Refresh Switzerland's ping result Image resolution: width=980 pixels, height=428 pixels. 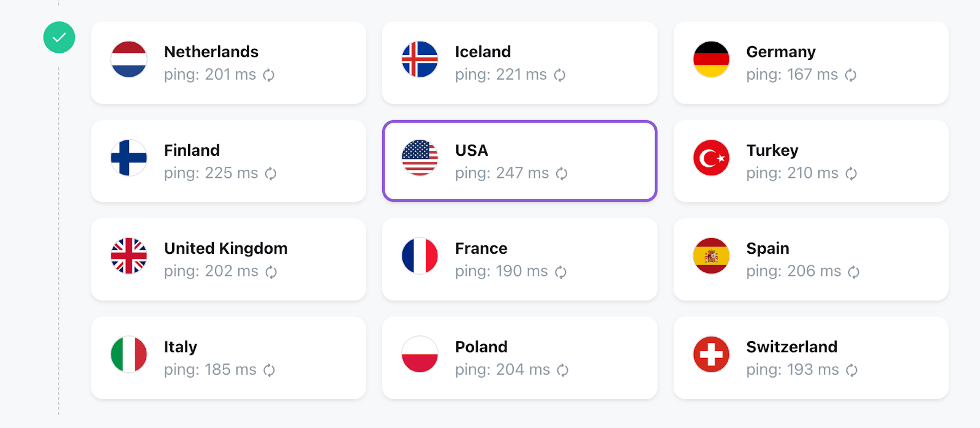click(x=852, y=370)
